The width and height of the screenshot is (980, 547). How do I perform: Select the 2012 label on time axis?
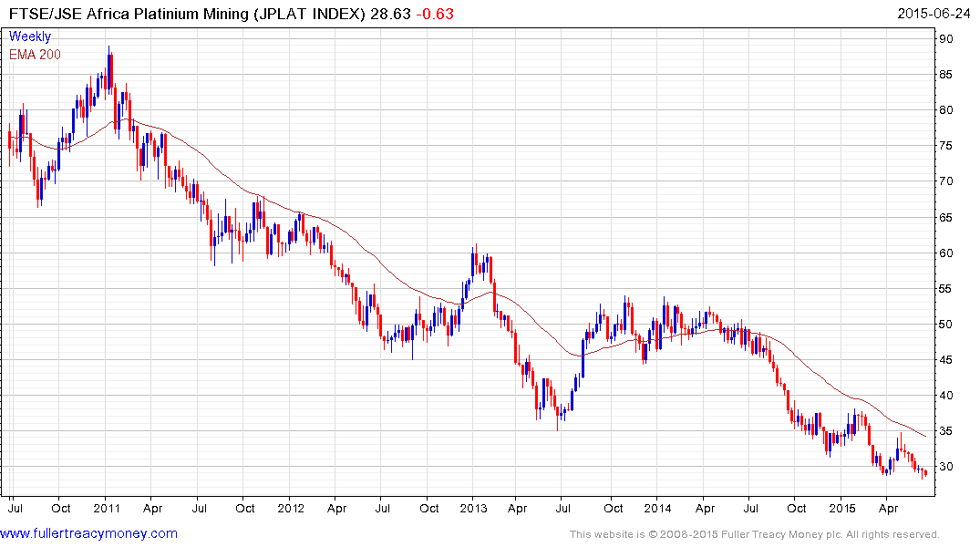click(290, 507)
